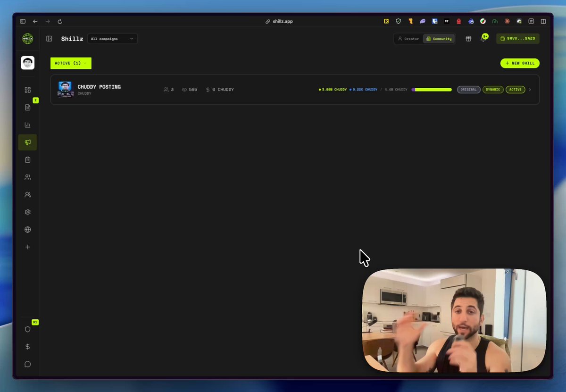Open the CHUDDY POSTING campaign title

click(x=99, y=87)
